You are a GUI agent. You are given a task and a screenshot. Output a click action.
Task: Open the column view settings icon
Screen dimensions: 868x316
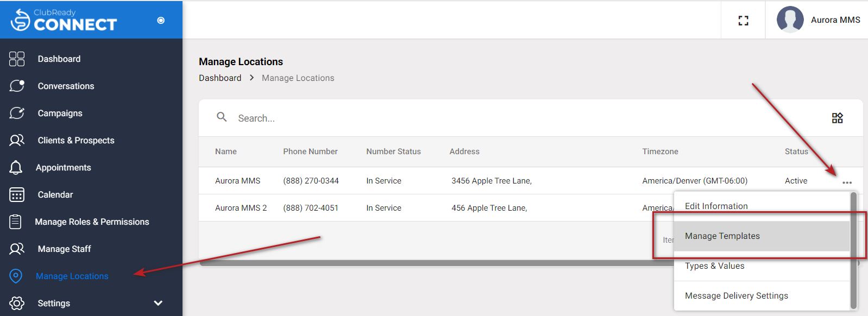click(838, 118)
